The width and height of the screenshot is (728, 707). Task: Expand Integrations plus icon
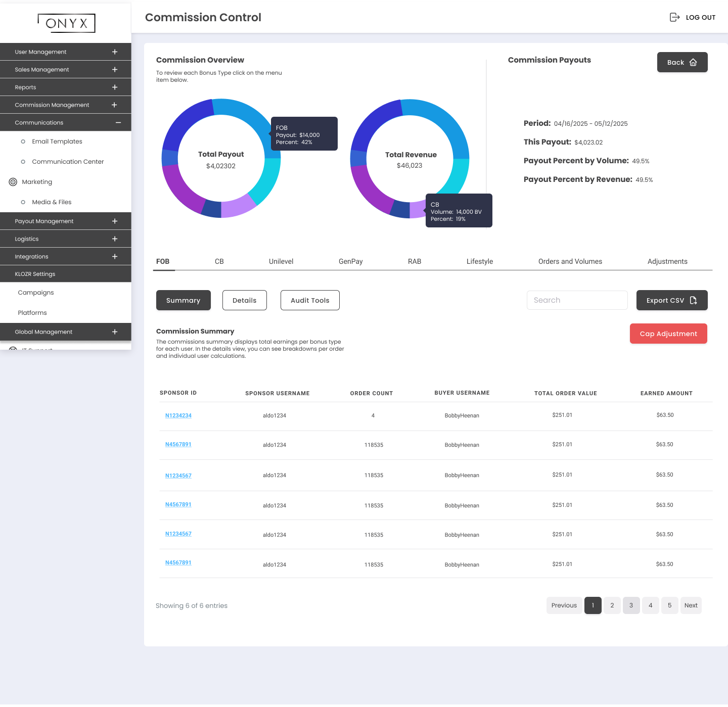pos(115,257)
